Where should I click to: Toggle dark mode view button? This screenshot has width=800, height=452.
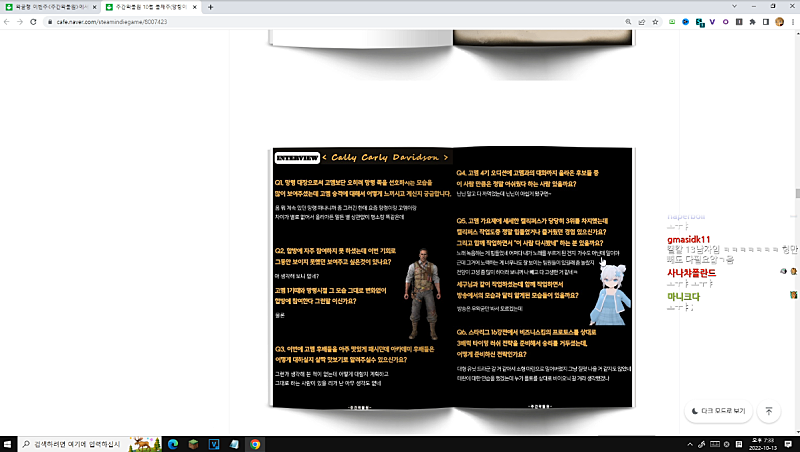(x=718, y=411)
